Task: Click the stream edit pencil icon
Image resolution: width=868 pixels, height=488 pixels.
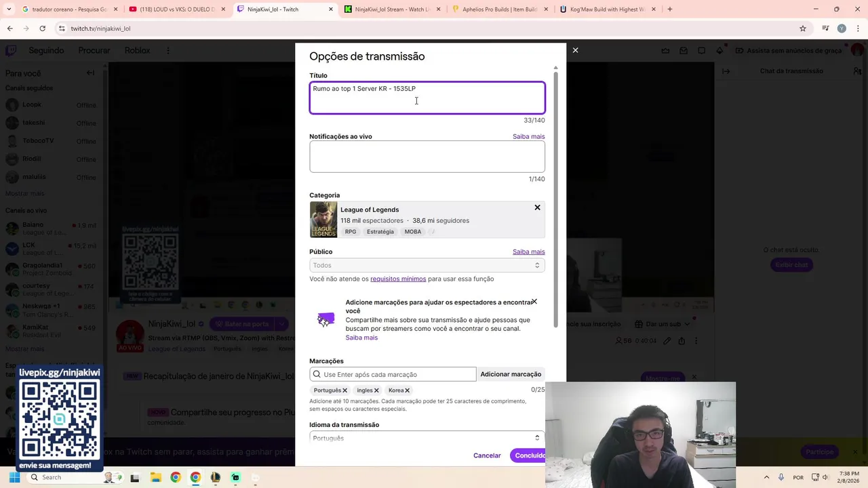Action: 667,341
